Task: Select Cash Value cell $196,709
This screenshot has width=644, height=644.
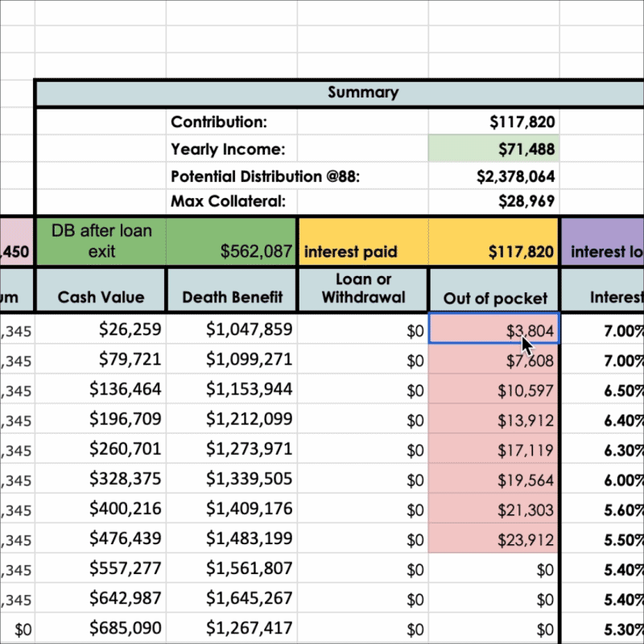Action: tap(101, 419)
